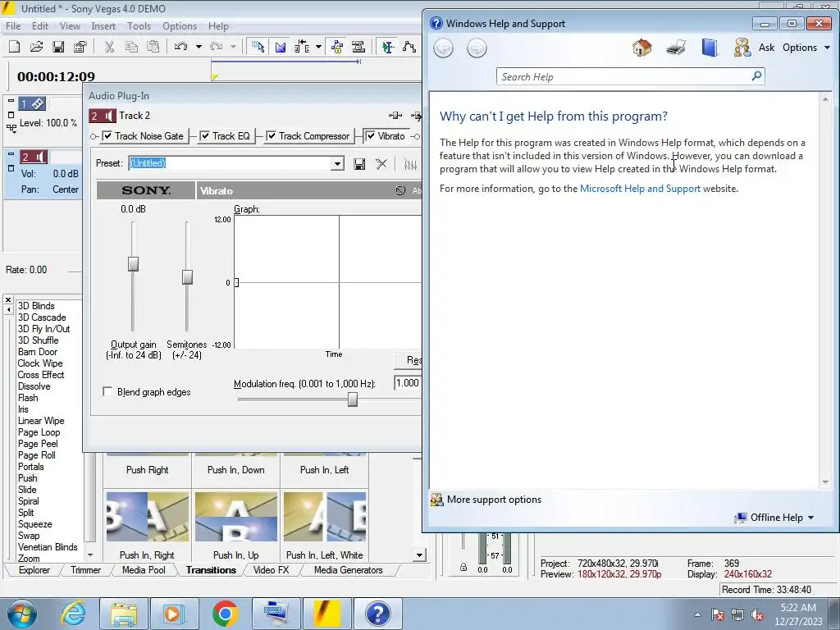The width and height of the screenshot is (840, 630).
Task: Click the Modulation freq. value field
Action: (x=408, y=382)
